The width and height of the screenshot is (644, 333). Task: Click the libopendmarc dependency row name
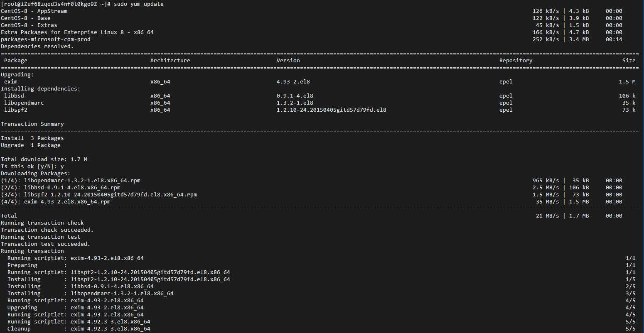[24, 103]
